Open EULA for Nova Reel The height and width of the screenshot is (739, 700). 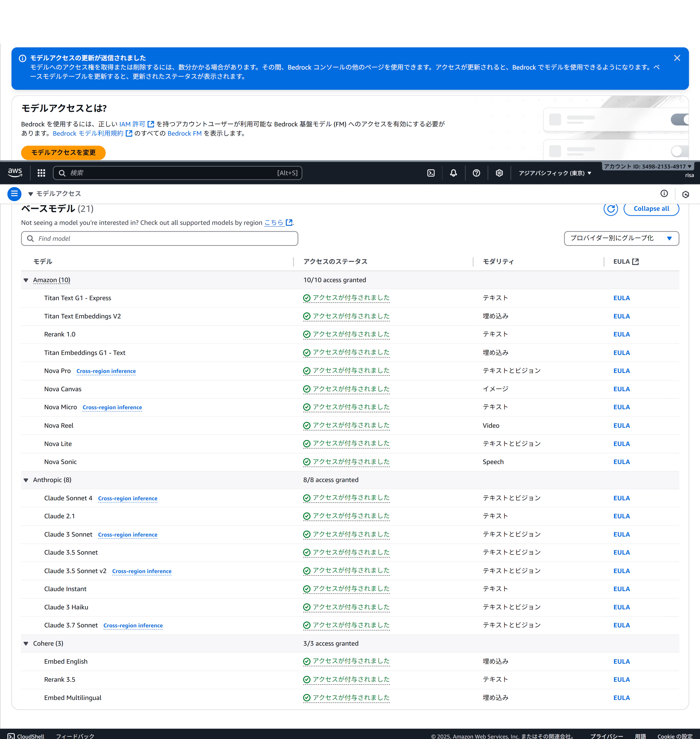[621, 425]
